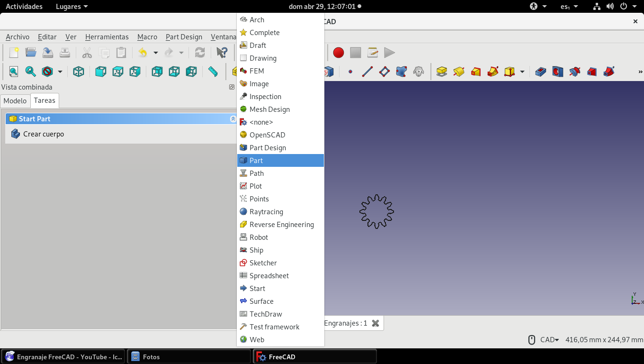644x364 pixels.
Task: Open the draw style dropdown arrow
Action: [60, 72]
